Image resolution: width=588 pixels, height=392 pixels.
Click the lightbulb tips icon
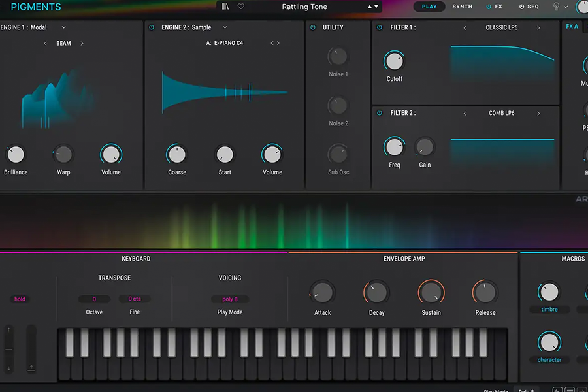[556, 7]
